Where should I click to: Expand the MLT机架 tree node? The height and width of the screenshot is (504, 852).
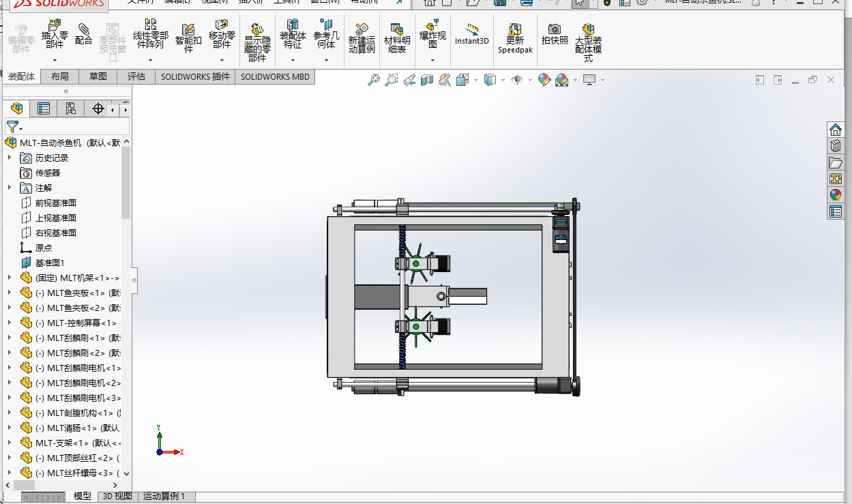tap(10, 278)
